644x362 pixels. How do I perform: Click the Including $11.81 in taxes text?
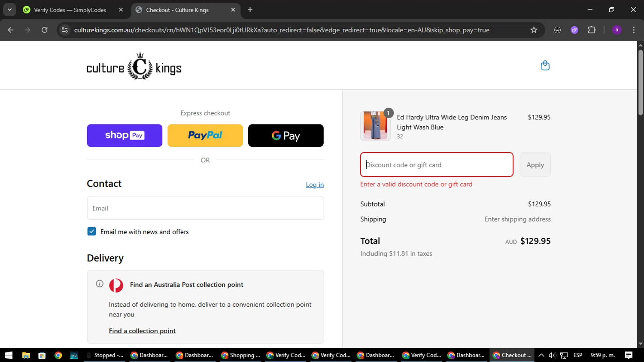396,253
